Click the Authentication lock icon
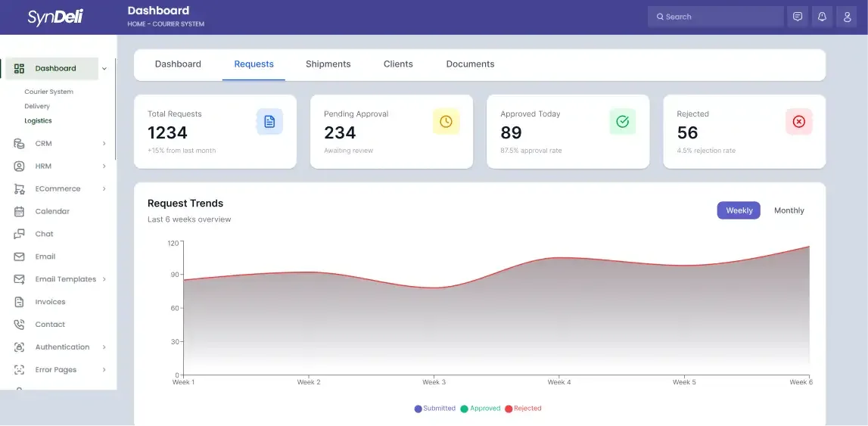 coord(20,347)
